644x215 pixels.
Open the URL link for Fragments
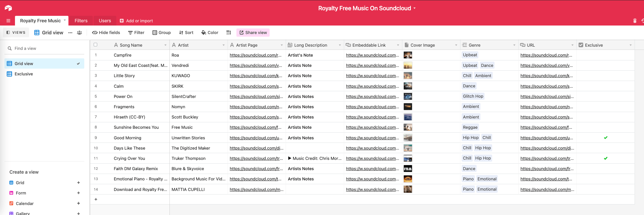click(x=547, y=107)
